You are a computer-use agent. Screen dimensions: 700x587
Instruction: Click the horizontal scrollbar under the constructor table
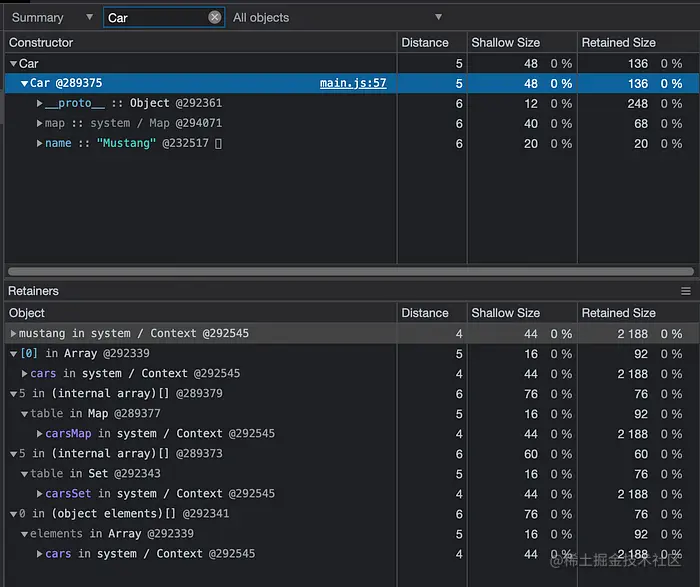(350, 271)
